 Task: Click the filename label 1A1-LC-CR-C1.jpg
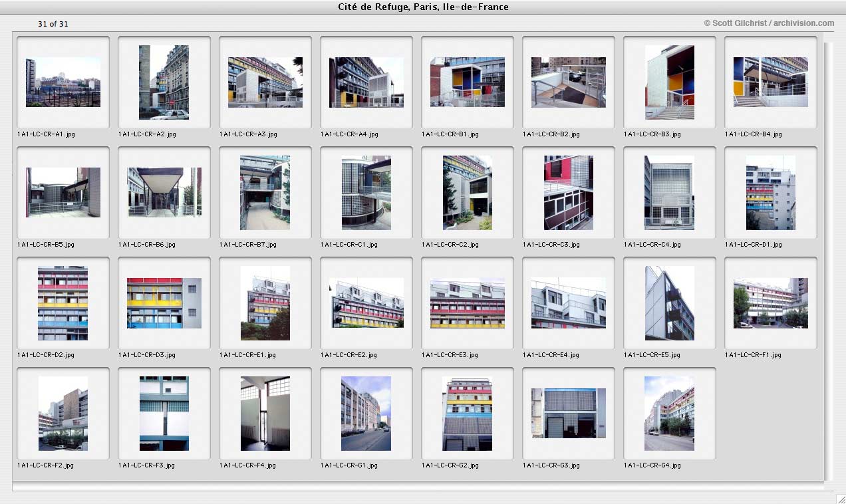(x=349, y=245)
